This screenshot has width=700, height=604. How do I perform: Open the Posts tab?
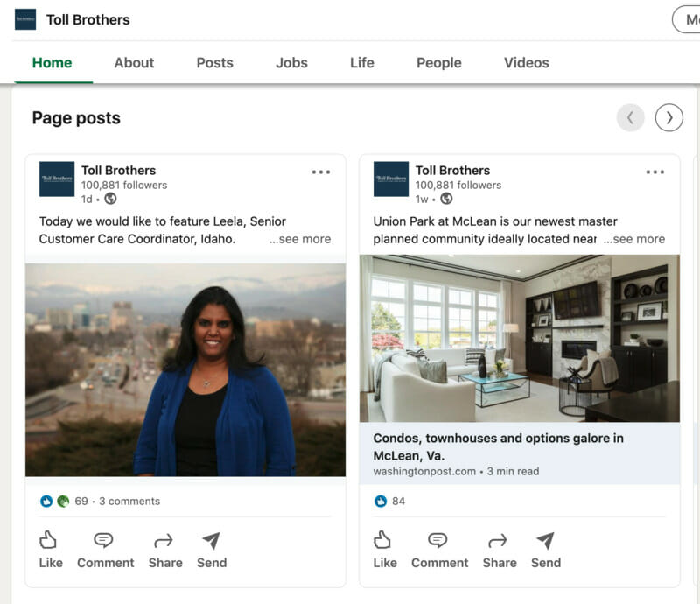(214, 62)
